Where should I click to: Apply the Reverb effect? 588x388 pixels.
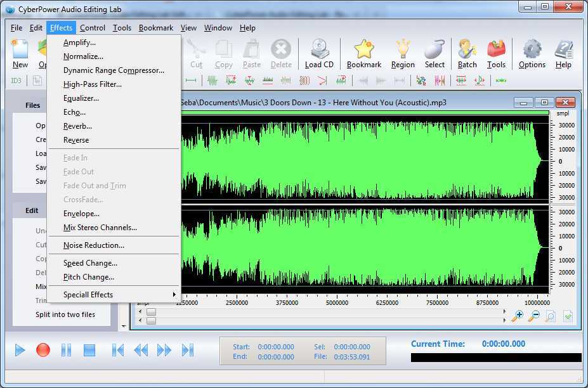[x=77, y=126]
